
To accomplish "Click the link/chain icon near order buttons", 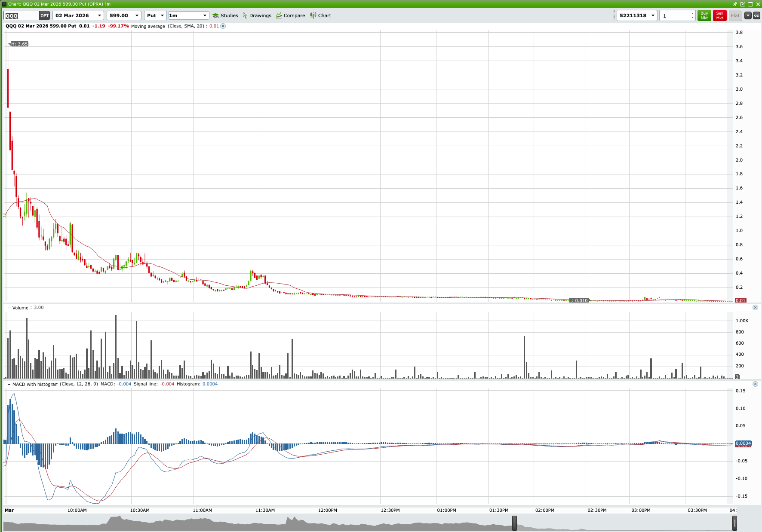I will [756, 15].
